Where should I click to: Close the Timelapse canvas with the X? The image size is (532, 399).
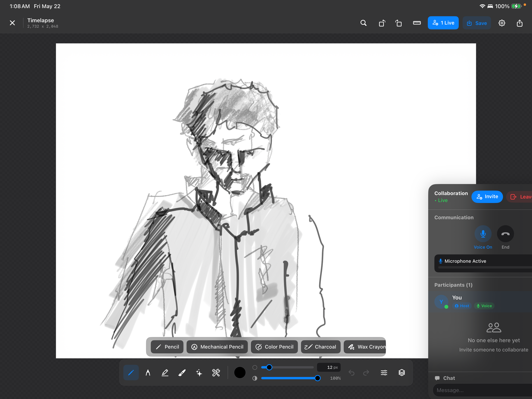coord(12,23)
